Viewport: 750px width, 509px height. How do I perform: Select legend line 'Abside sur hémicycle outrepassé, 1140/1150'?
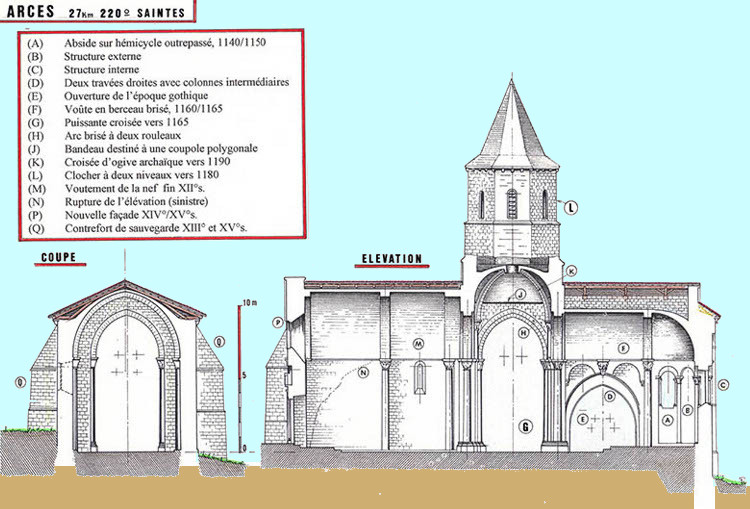tap(165, 43)
